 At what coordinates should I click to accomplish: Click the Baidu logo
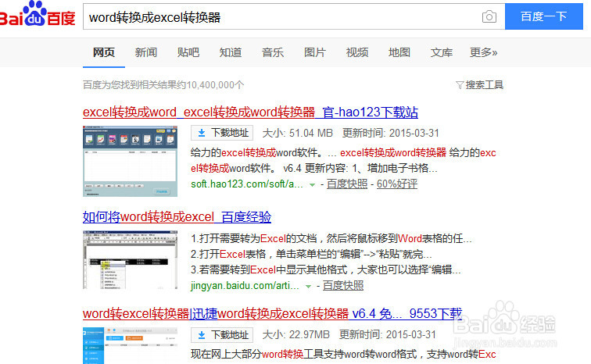coord(37,14)
